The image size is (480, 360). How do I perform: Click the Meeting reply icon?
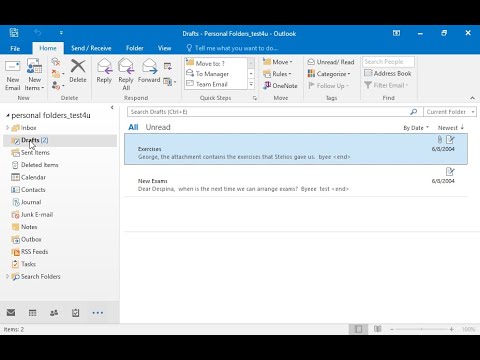pyautogui.click(x=168, y=66)
